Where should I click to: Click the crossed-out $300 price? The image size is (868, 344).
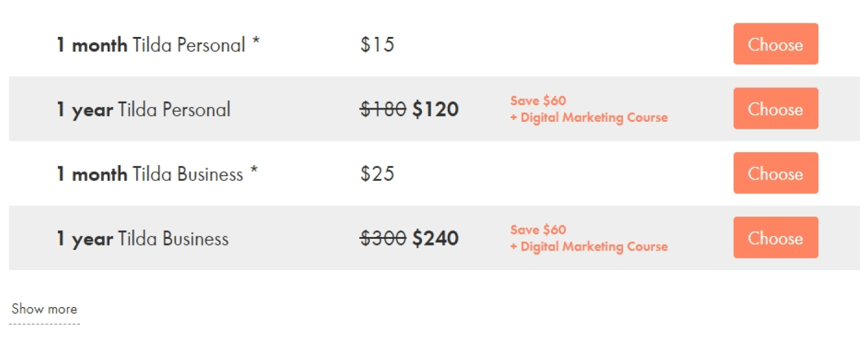(x=383, y=239)
